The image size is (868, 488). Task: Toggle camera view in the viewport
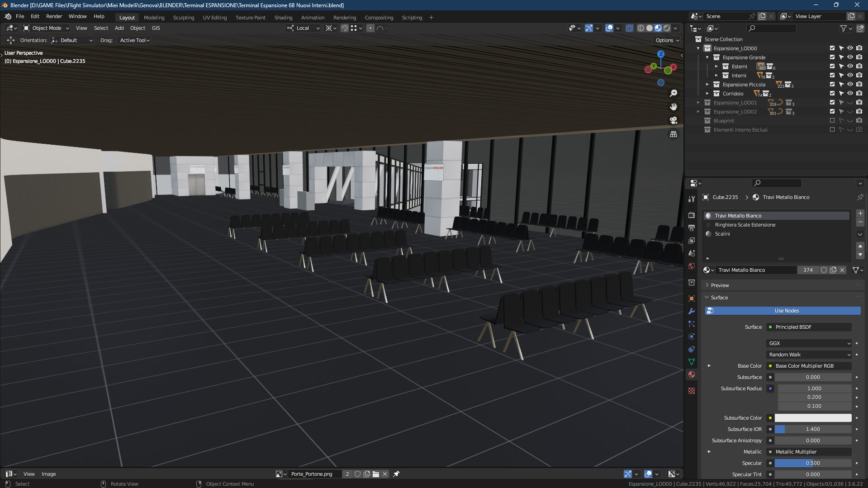[674, 120]
